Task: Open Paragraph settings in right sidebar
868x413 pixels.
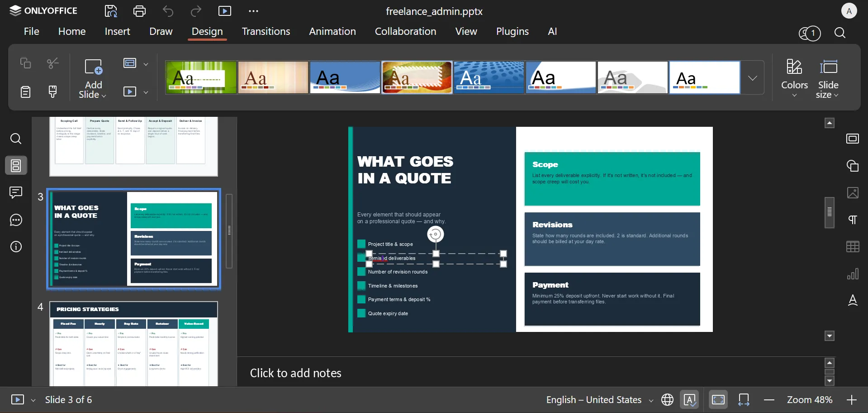Action: click(853, 220)
